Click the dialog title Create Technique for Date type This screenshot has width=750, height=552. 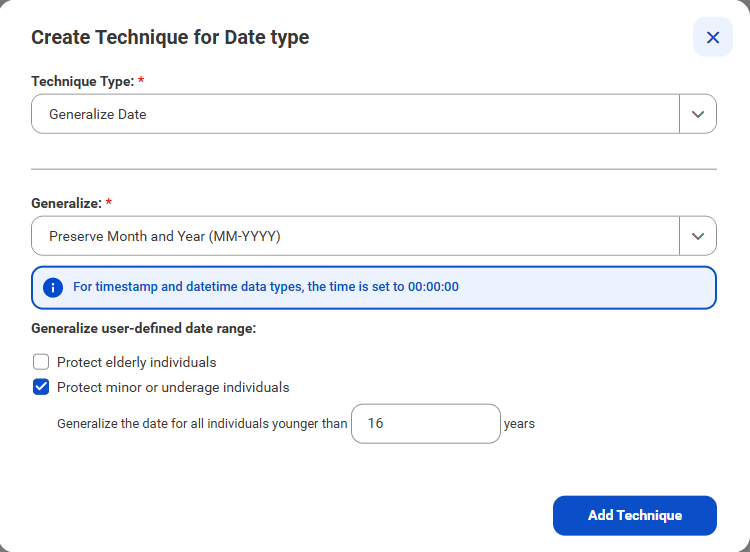(x=170, y=37)
